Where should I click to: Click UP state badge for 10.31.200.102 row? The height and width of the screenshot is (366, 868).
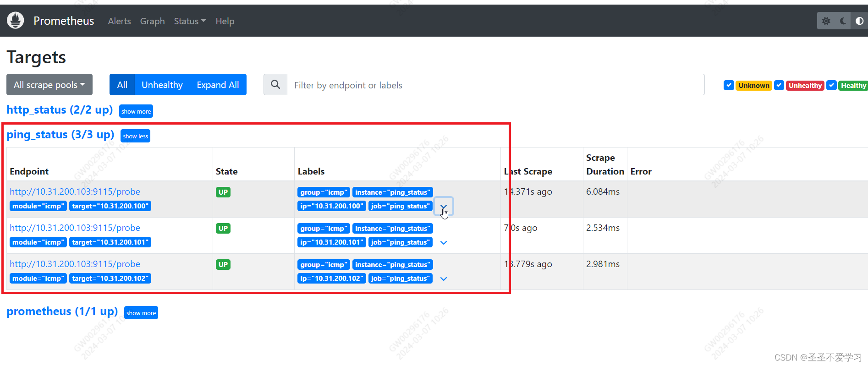click(223, 265)
